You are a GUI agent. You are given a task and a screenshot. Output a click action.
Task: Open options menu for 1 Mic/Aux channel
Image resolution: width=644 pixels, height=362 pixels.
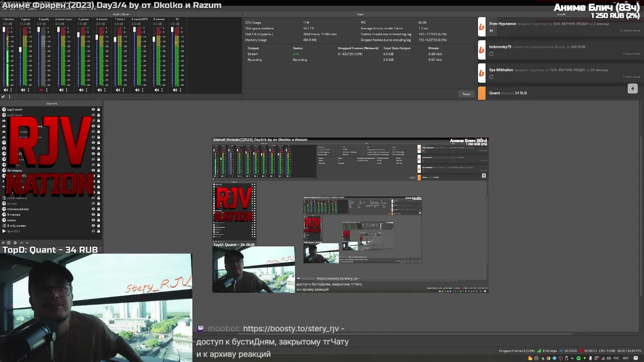coord(11,90)
